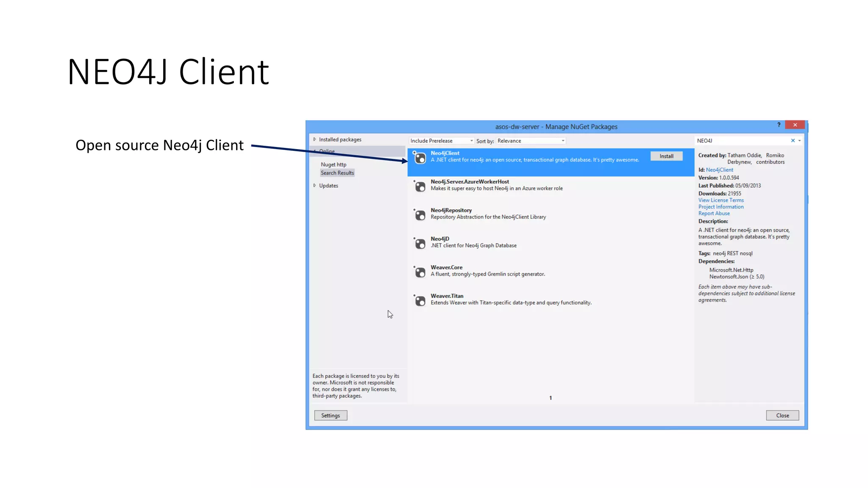Click the Neo4j.Server.AzureWorkerHost package icon

[420, 186]
